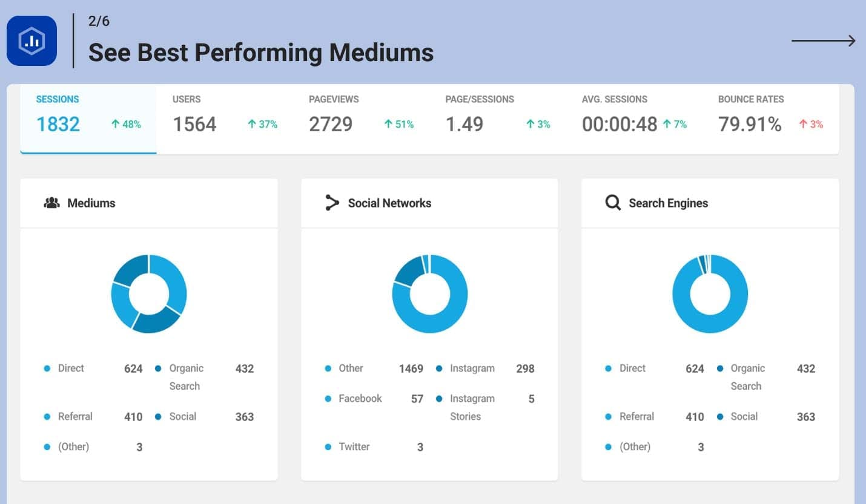Click the green Pageviews 51% up arrow
The height and width of the screenshot is (504, 866).
coord(388,124)
